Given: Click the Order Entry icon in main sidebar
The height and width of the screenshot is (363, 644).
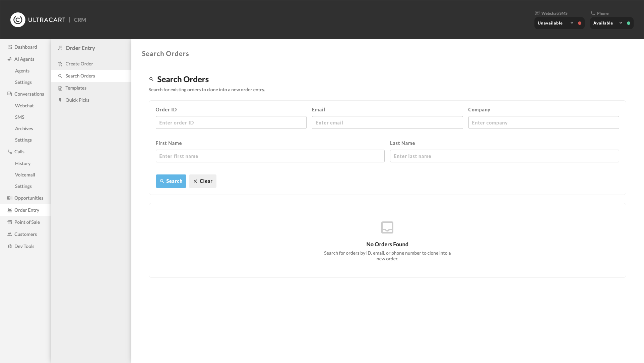Looking at the screenshot, I should click(x=10, y=210).
